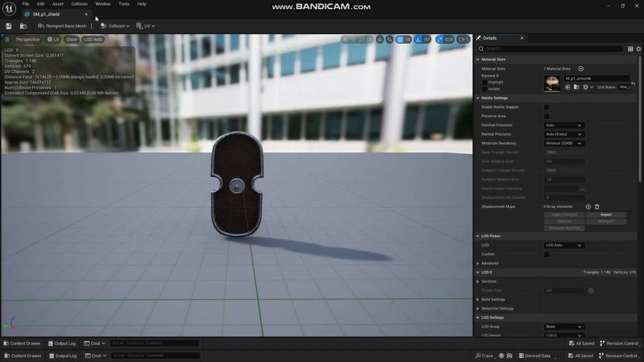Click the Save asset icon in toolbar

[x=9, y=26]
